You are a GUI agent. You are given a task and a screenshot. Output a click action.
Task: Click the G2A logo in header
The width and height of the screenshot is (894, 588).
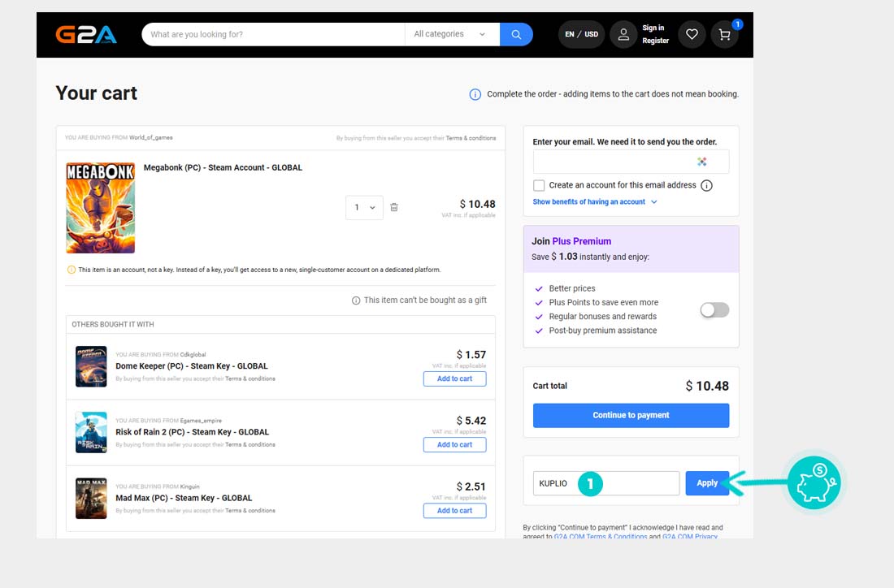point(86,34)
